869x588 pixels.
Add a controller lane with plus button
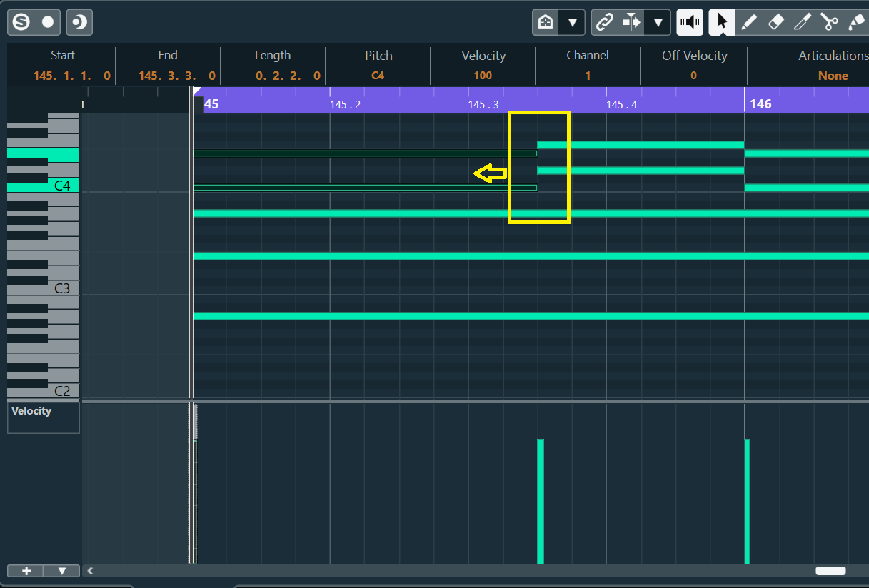(x=26, y=571)
